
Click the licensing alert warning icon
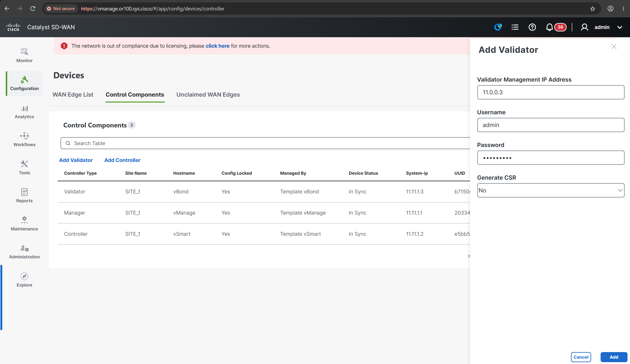[x=64, y=46]
